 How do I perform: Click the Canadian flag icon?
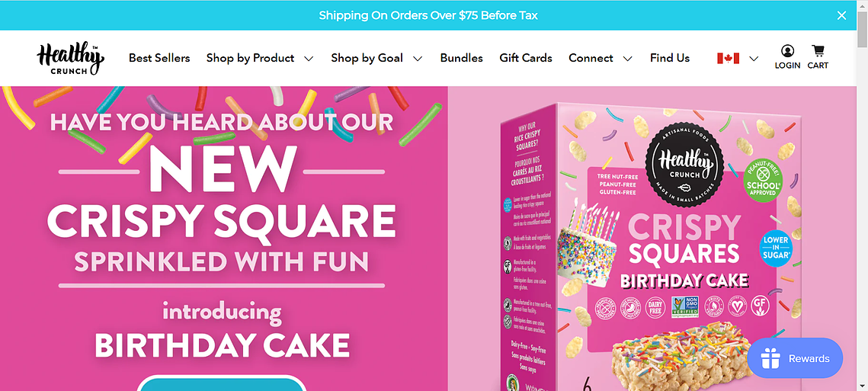[728, 58]
